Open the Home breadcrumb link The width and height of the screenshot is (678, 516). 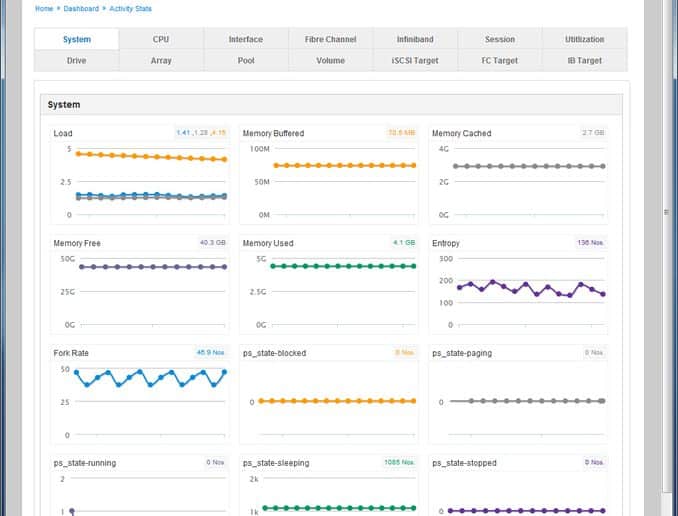pos(44,9)
